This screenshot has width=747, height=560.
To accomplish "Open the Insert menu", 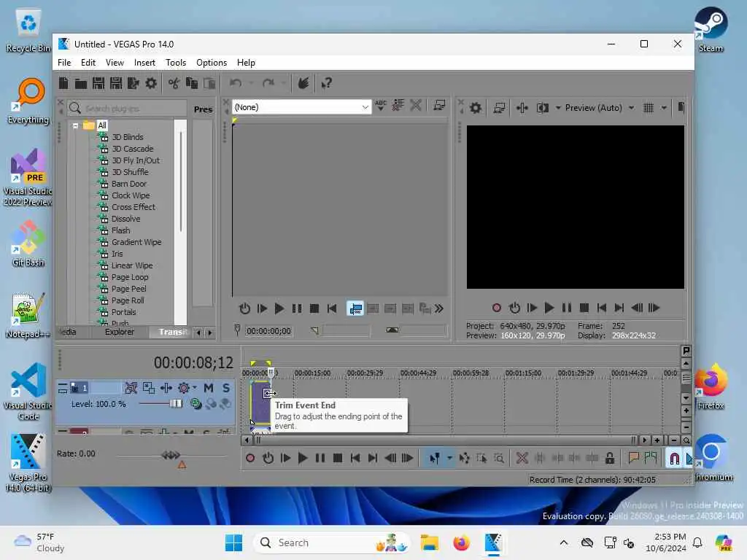I will point(144,63).
